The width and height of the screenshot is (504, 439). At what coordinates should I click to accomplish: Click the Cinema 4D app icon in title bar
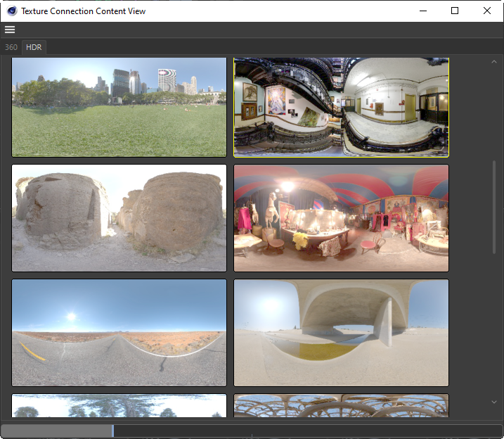[12, 11]
